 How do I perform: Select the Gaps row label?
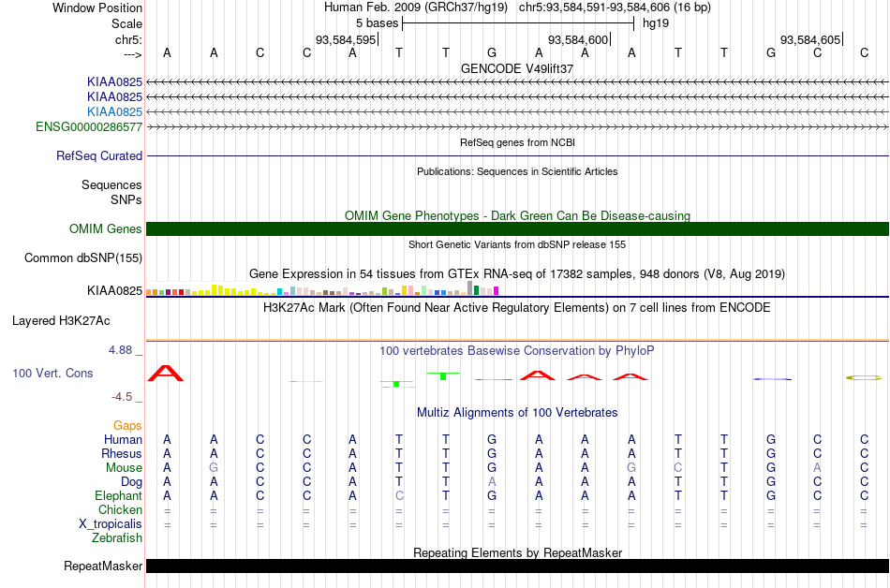coord(127,426)
